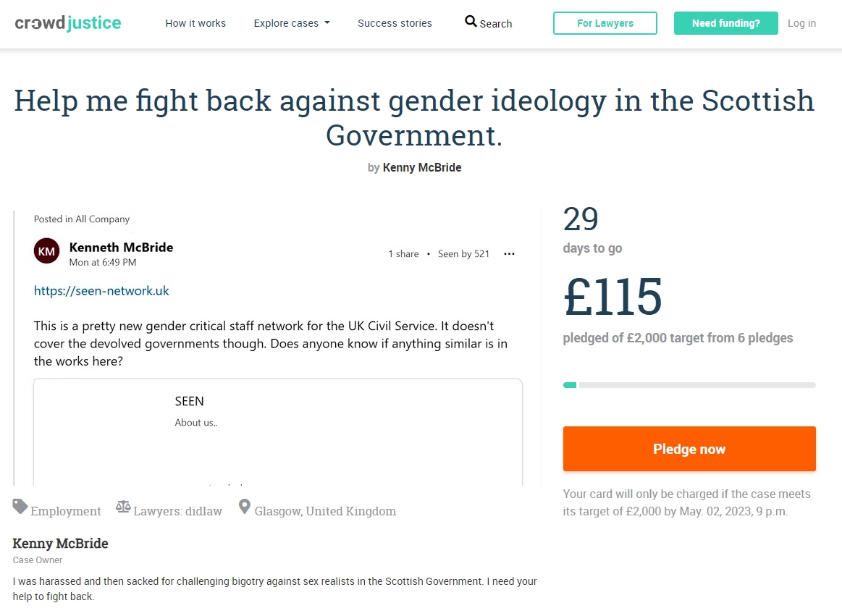Click the For Lawyers button
The image size is (842, 616).
[605, 23]
